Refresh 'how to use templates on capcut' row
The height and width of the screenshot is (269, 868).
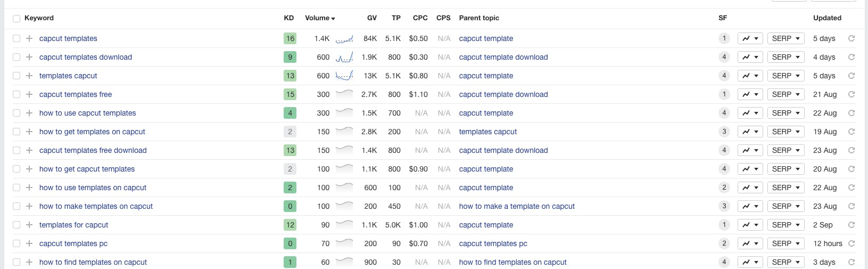[852, 188]
